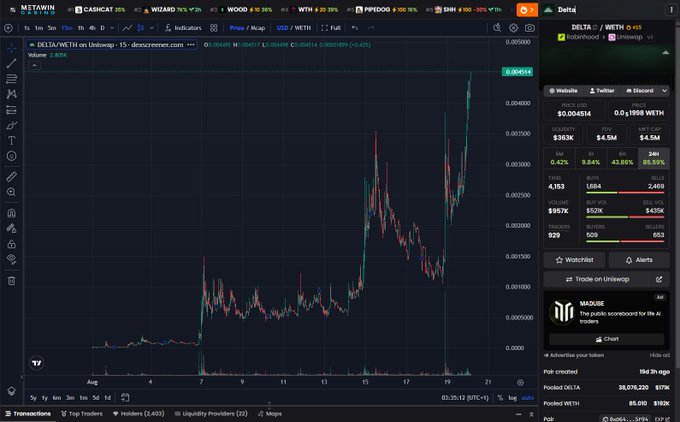Select the brush drawing tool

[12, 125]
